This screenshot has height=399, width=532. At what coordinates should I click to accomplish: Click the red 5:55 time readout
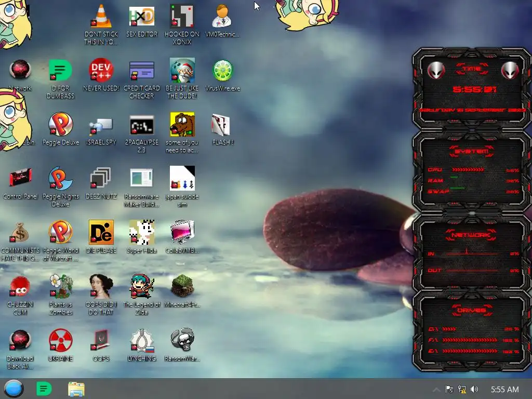(474, 89)
